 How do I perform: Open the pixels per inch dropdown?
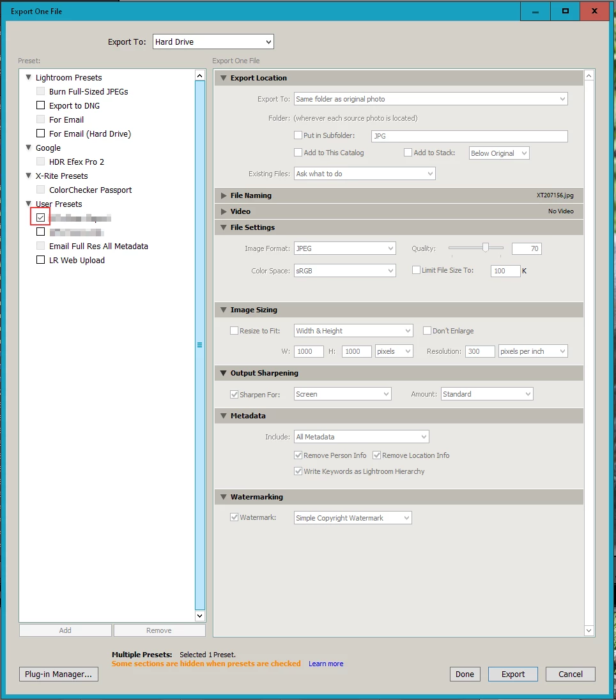[x=533, y=351]
